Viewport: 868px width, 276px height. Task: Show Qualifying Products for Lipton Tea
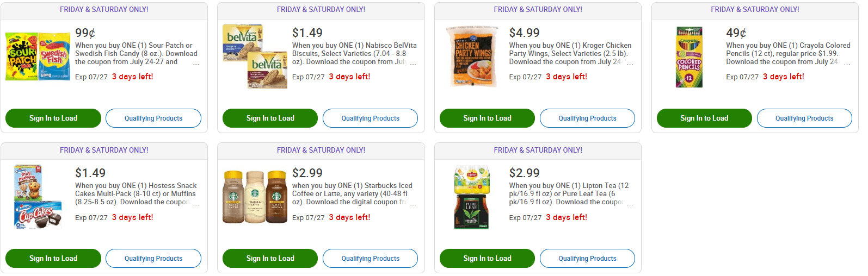point(587,258)
